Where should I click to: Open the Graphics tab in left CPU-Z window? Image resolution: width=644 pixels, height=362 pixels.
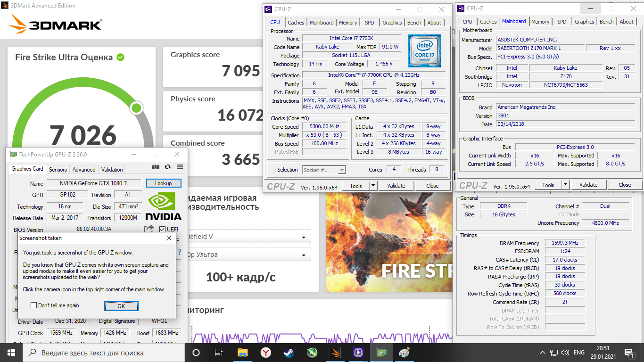click(392, 22)
